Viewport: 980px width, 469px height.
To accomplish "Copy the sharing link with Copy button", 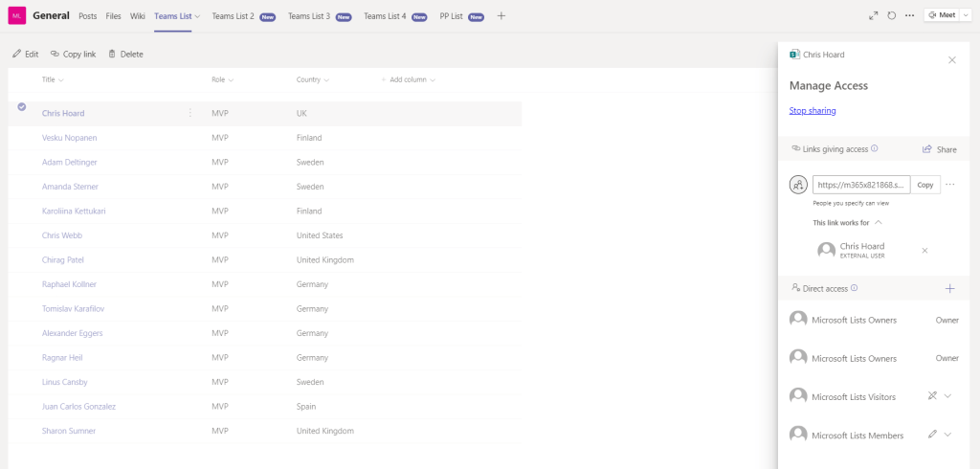I will pyautogui.click(x=925, y=185).
